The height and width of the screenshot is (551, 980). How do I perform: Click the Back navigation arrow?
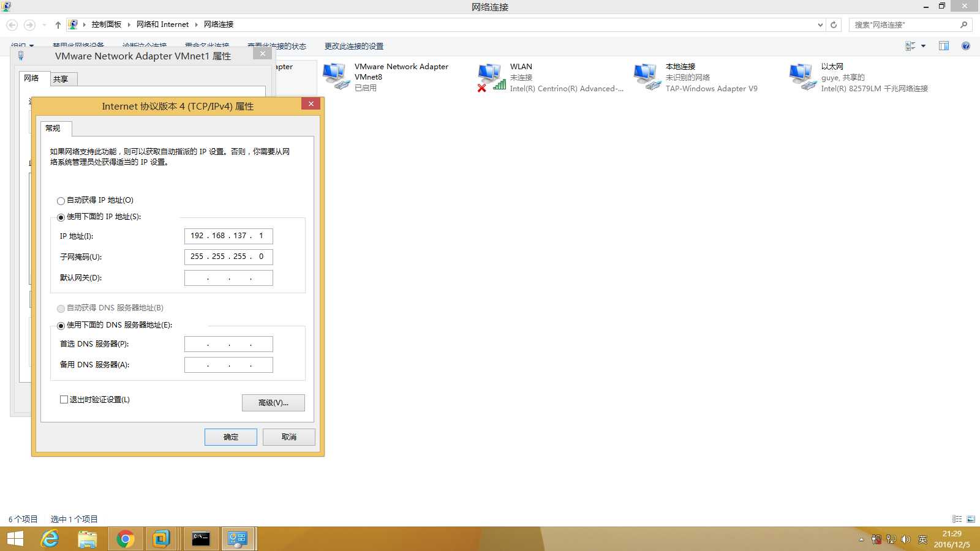point(12,25)
